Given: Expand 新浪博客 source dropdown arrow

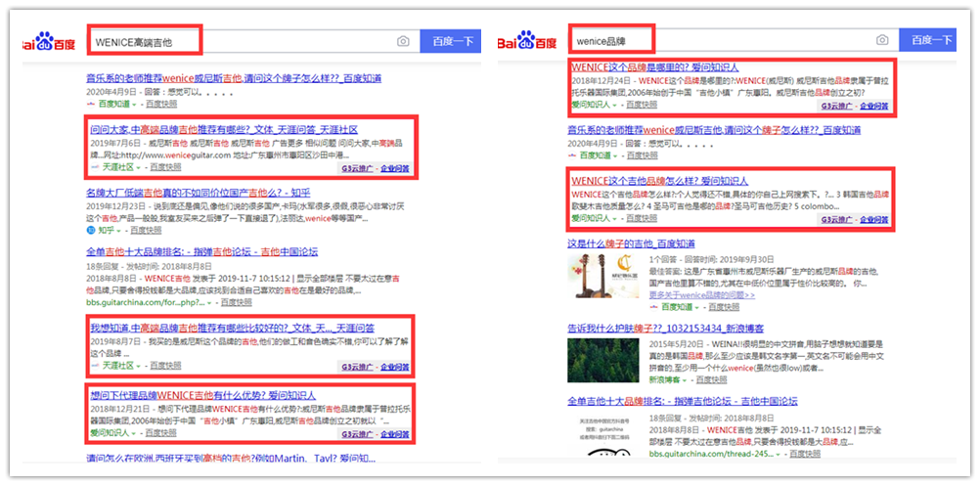Looking at the screenshot, I should click(685, 379).
